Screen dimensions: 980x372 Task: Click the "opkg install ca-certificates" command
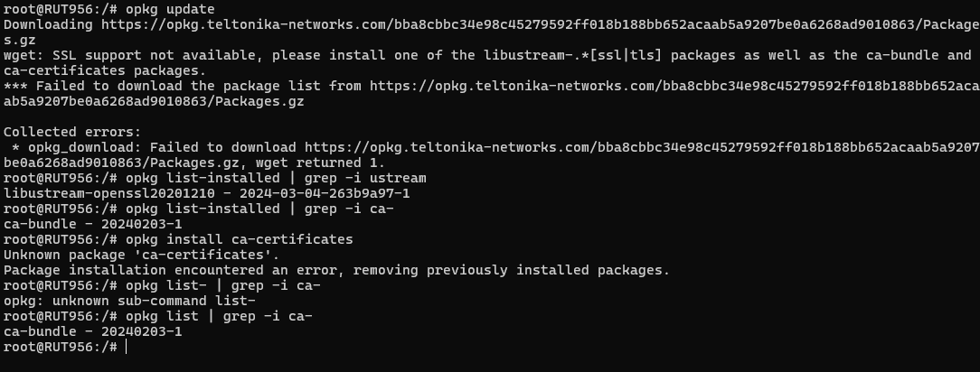pyautogui.click(x=239, y=239)
